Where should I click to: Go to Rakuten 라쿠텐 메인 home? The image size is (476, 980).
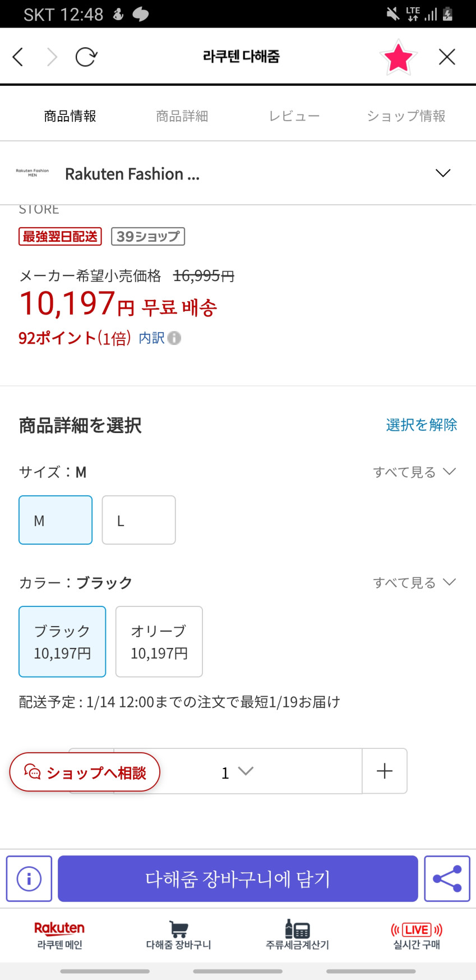coord(59,935)
